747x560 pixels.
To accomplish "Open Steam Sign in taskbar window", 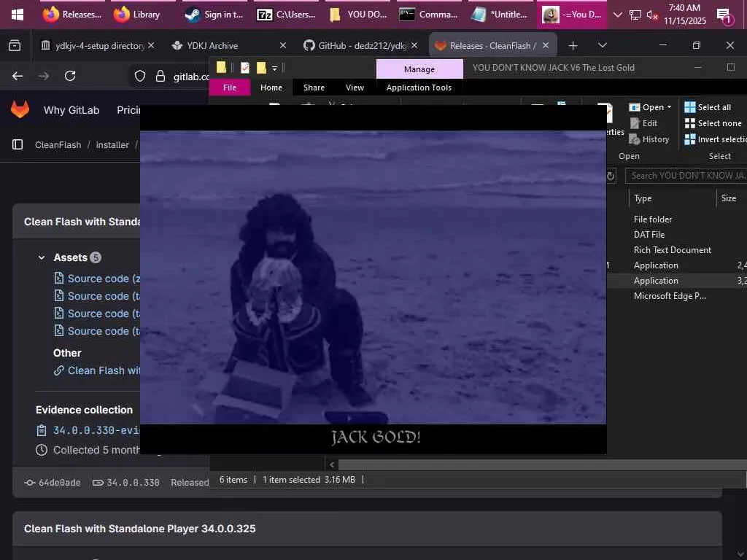I will (x=214, y=15).
